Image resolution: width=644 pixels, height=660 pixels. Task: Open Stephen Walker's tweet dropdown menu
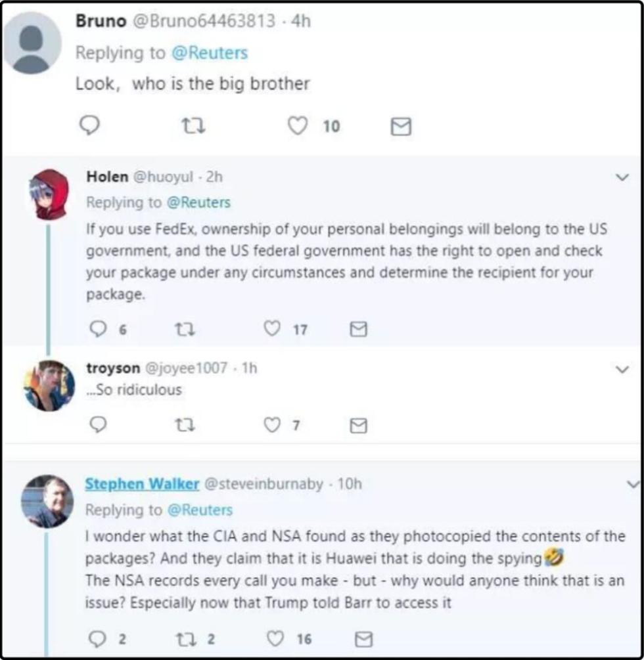[x=633, y=484]
